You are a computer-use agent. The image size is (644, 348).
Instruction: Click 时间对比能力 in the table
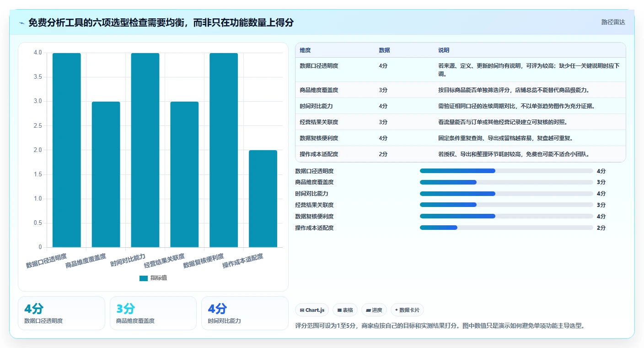(x=316, y=106)
